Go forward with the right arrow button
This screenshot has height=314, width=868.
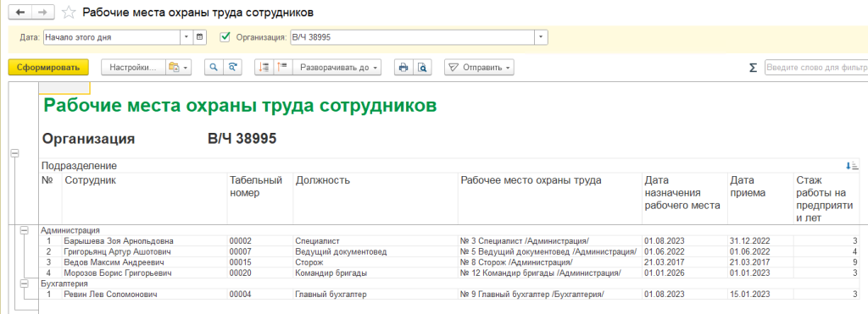(43, 12)
